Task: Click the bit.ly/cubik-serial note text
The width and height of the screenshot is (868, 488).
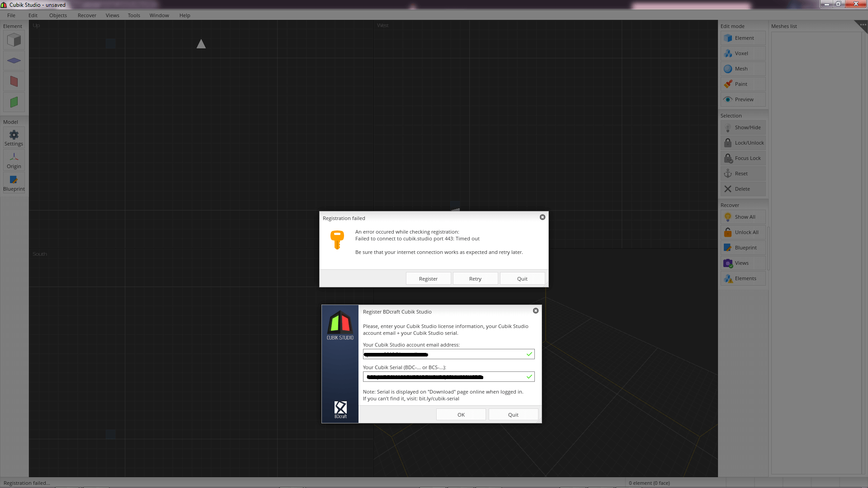Action: 439,399
